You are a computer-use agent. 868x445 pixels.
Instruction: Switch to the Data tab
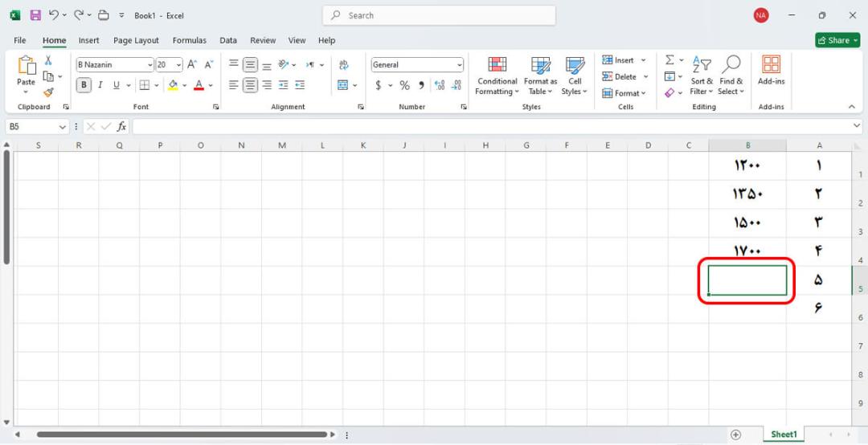click(228, 40)
